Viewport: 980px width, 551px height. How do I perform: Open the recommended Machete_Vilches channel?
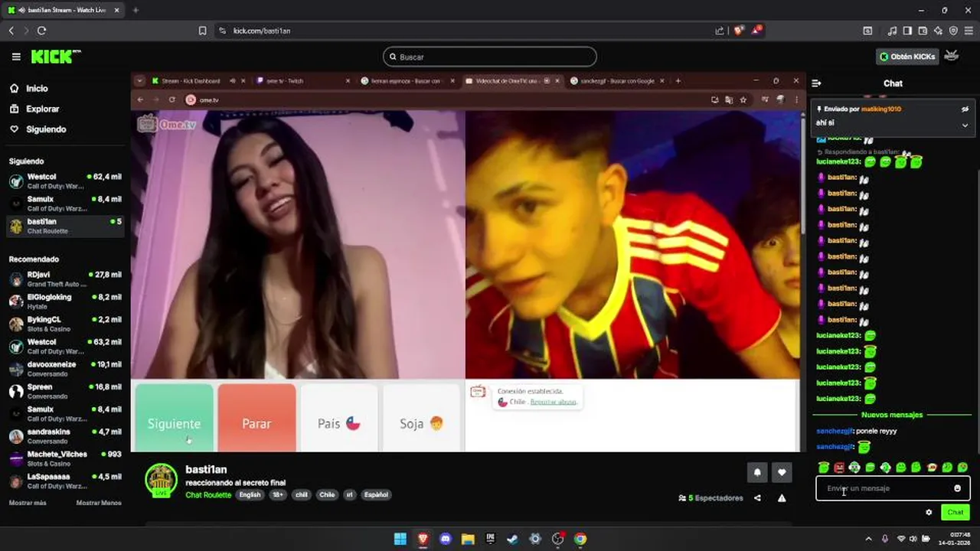pos(65,458)
